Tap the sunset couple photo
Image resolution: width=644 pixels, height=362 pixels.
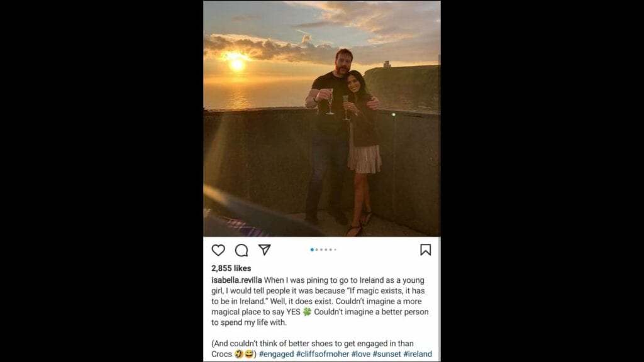point(322,119)
